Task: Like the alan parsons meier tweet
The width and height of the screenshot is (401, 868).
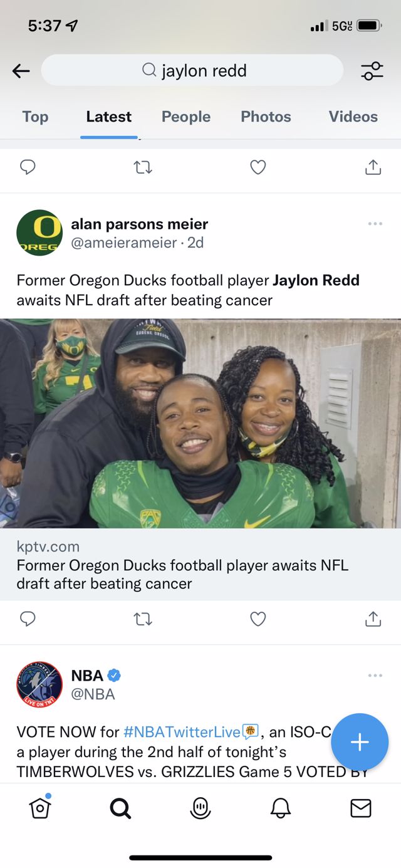Action: point(258,619)
